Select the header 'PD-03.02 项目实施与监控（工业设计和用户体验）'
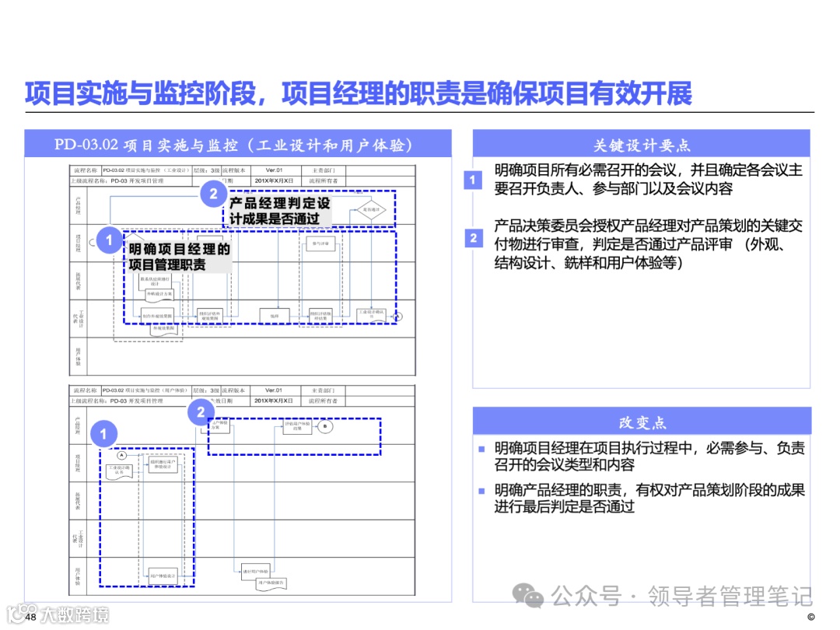The height and width of the screenshot is (630, 840). (238, 144)
